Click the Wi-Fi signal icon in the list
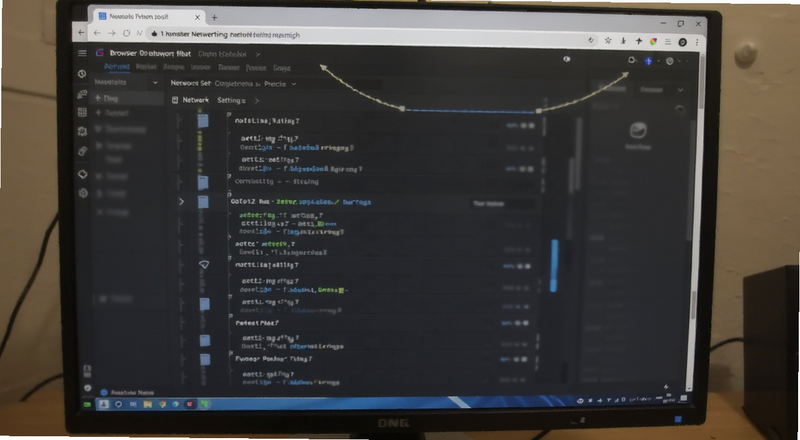Viewport: 800px width, 440px height. 204,265
